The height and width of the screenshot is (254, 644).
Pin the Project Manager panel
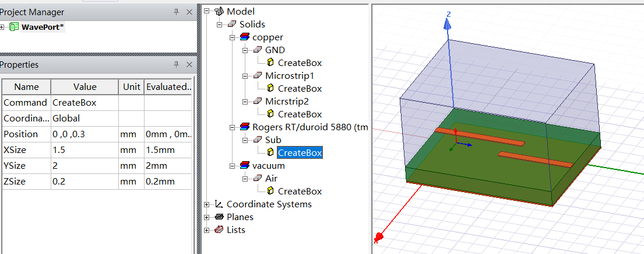[x=176, y=12]
